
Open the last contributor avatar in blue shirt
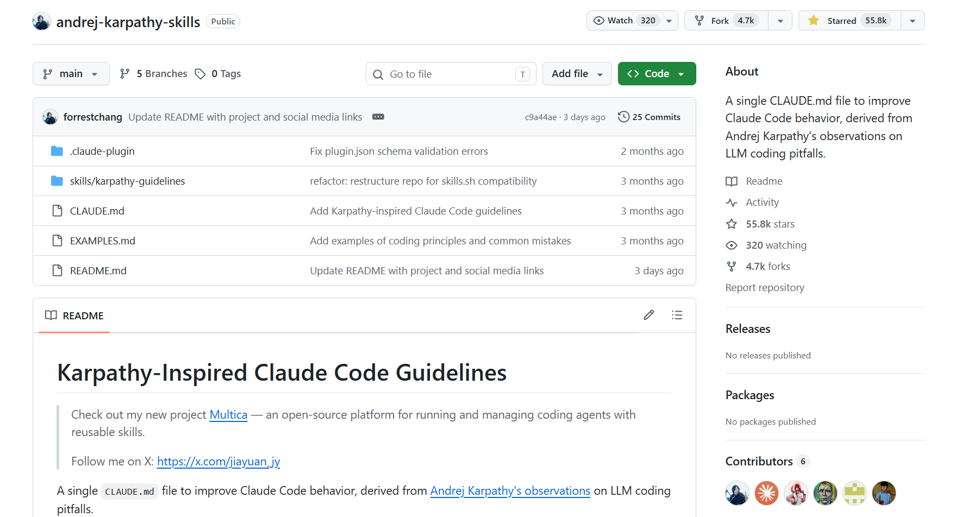point(884,493)
